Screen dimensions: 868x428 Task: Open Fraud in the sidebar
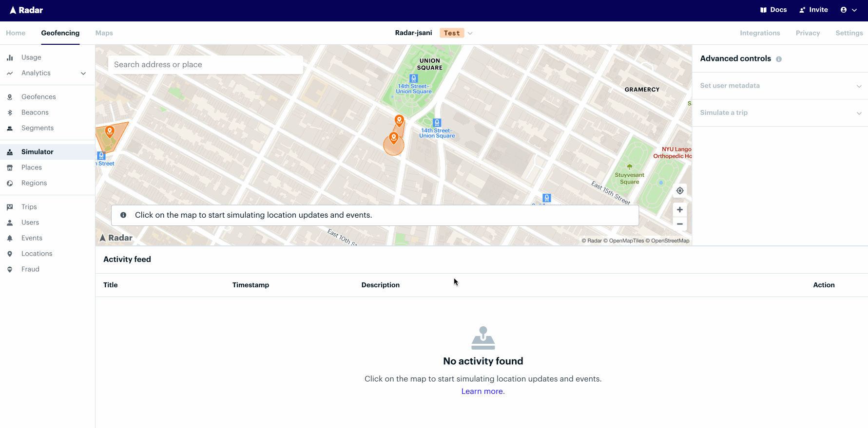(30, 269)
